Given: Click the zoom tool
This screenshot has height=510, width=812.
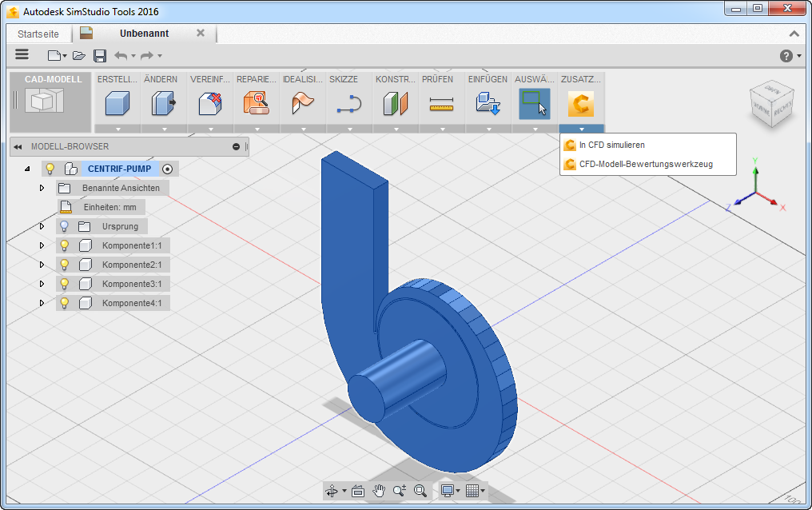Looking at the screenshot, I should click(x=400, y=490).
